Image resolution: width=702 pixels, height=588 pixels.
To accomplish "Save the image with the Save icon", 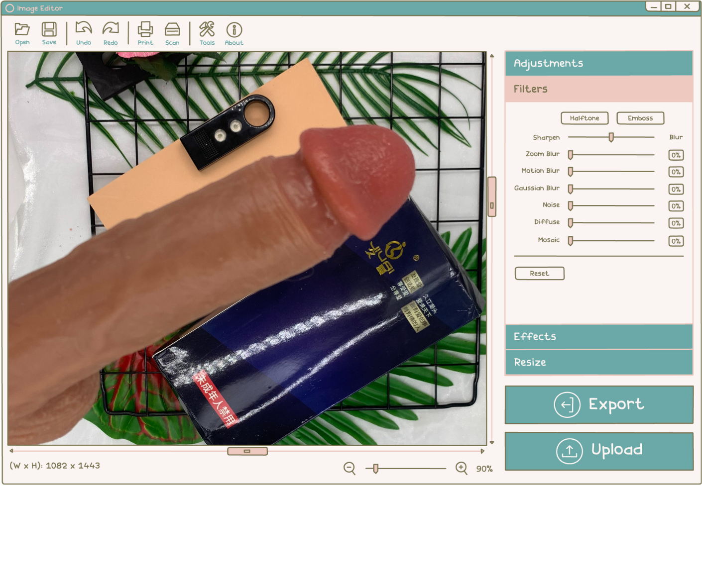I will tap(49, 30).
